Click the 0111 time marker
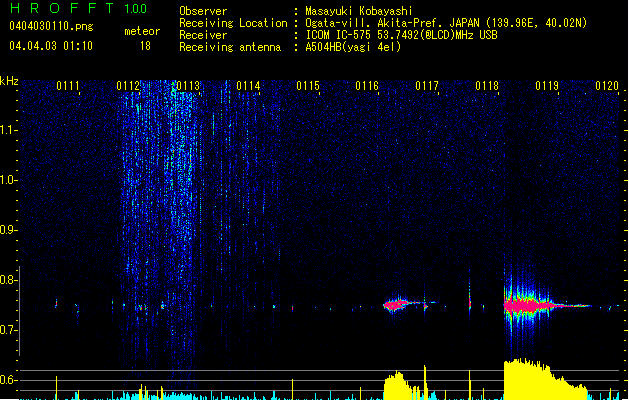 tap(68, 86)
